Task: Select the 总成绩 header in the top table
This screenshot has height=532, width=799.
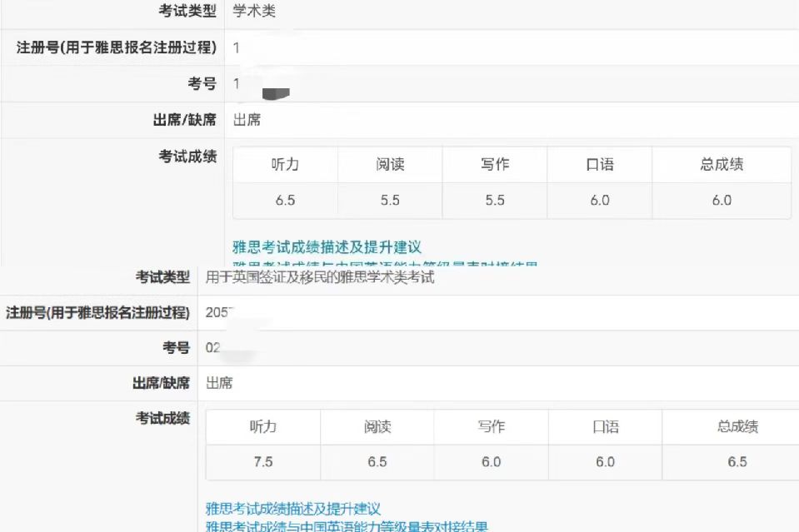Action: coord(722,165)
